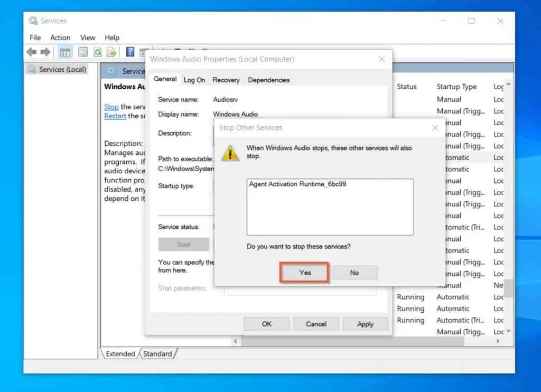Screen dimensions: 541x392
Task: Click the horizontal scrollbar right arrow
Action: point(498,341)
